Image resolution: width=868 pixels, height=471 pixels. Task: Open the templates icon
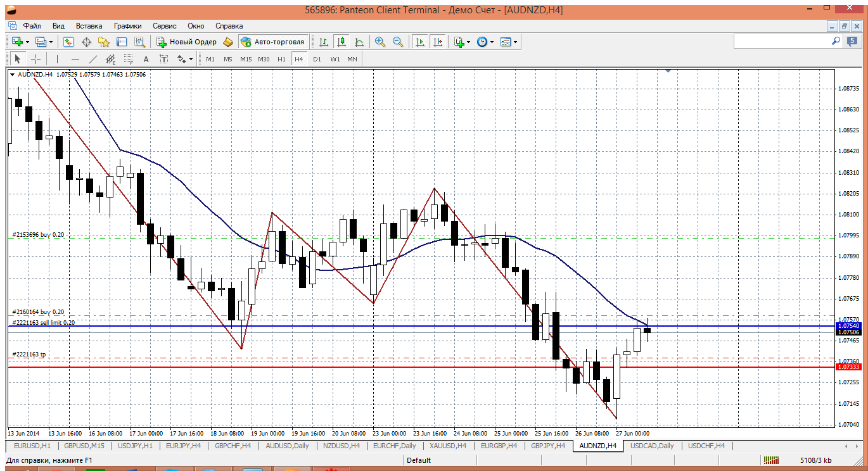click(506, 42)
